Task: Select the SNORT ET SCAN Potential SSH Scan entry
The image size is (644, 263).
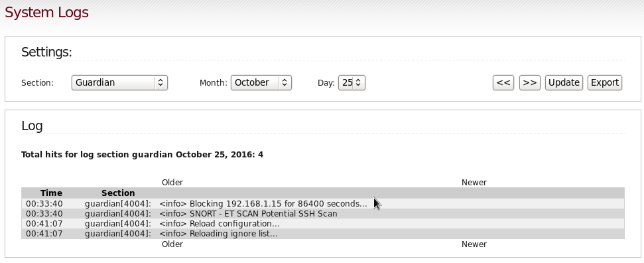Action: point(323,214)
